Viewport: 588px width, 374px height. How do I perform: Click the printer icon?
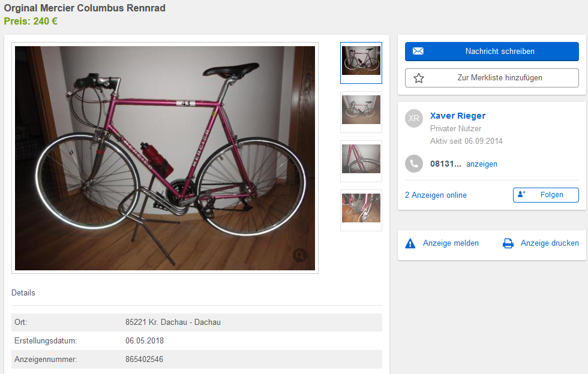508,243
